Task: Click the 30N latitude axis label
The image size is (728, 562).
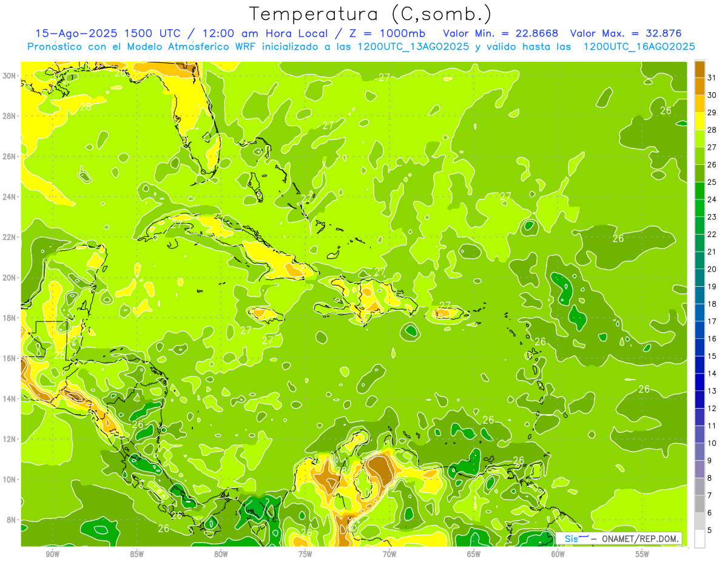Action: (x=9, y=75)
